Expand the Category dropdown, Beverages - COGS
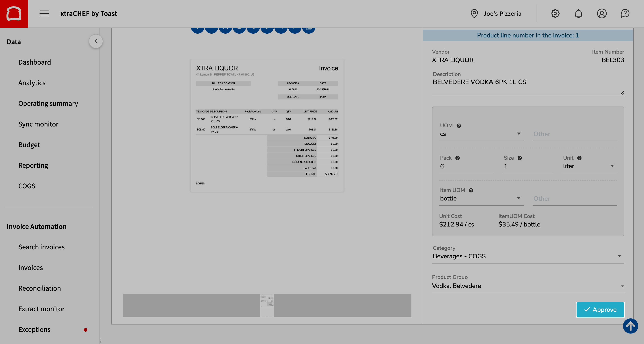This screenshot has width=644, height=344. click(527, 256)
